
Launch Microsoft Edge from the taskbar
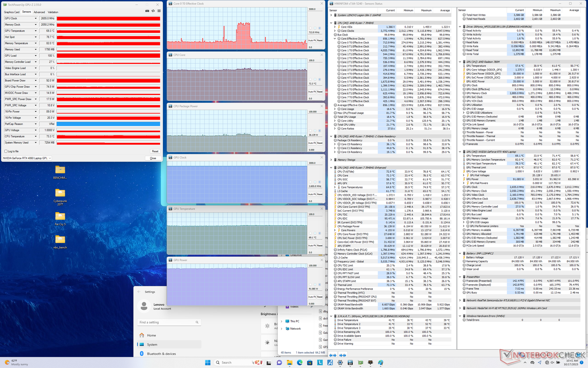pyautogui.click(x=300, y=362)
